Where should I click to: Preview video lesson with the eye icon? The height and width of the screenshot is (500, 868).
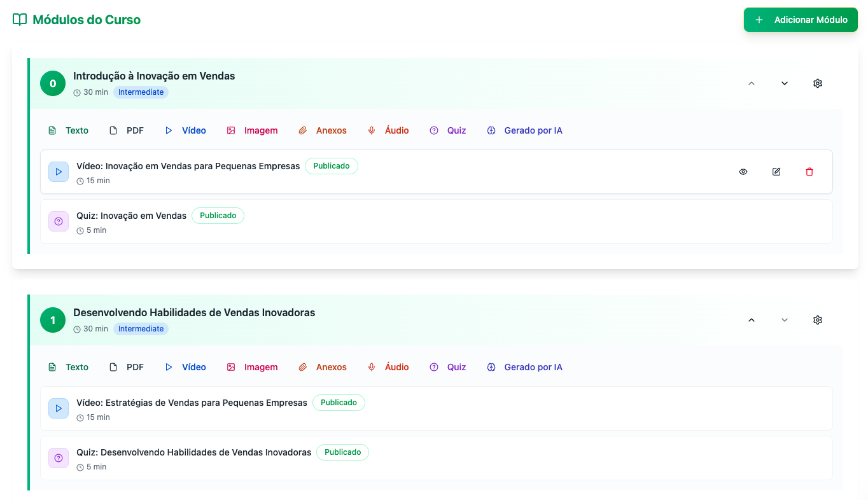[743, 172]
